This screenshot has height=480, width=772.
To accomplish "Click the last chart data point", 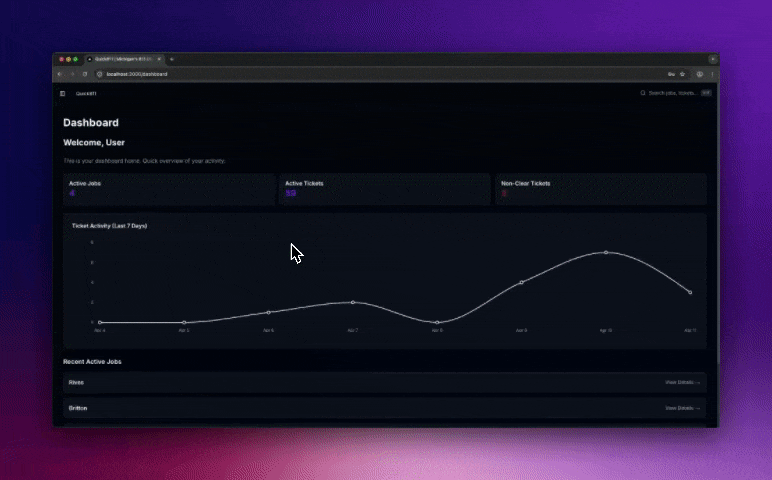I will [690, 292].
